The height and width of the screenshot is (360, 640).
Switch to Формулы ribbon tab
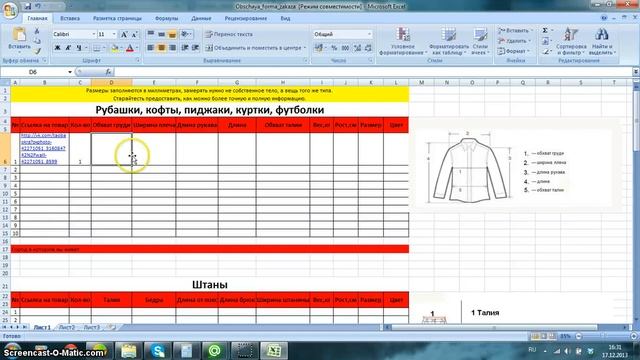point(167,18)
